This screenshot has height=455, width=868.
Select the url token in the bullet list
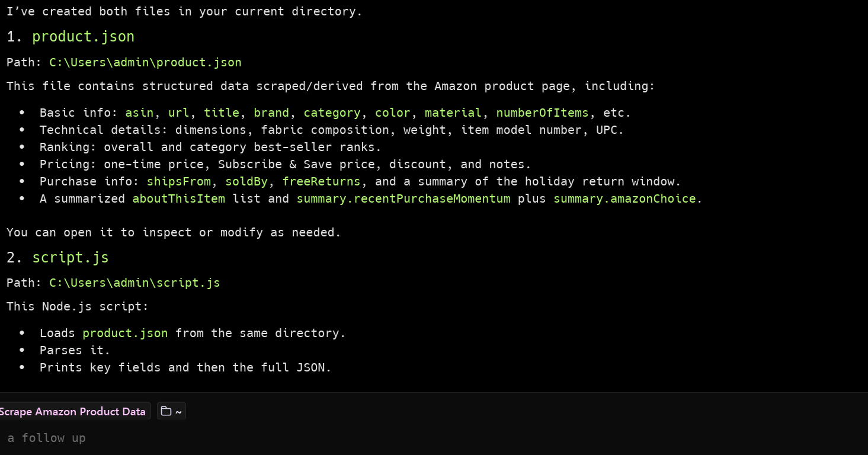point(178,113)
